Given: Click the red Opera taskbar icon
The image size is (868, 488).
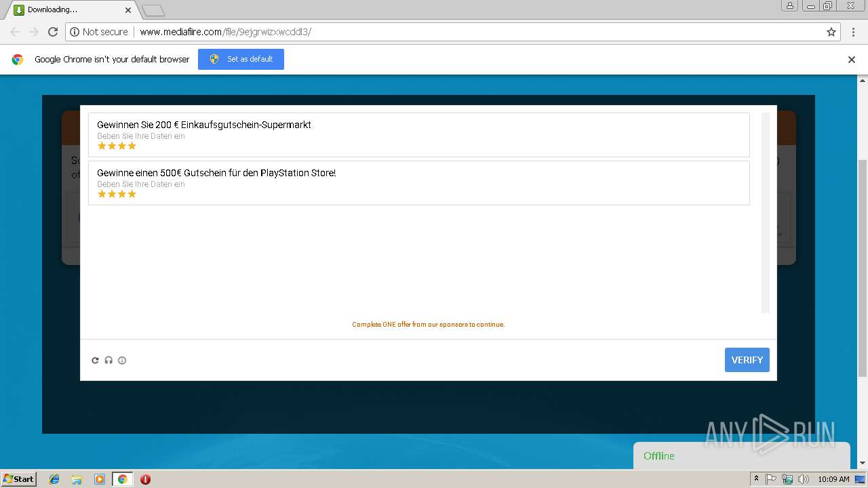Looking at the screenshot, I should coord(145,479).
